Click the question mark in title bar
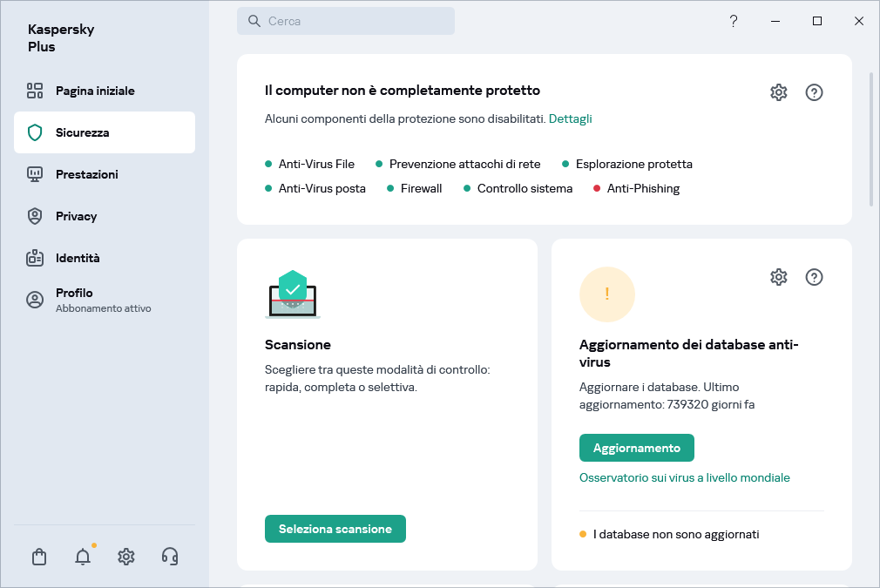This screenshot has width=880, height=588. [734, 21]
